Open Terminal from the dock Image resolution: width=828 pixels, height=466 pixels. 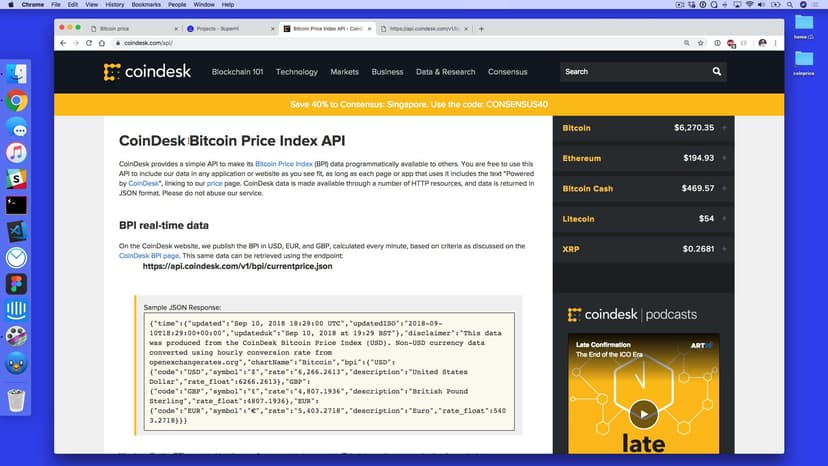click(x=16, y=205)
